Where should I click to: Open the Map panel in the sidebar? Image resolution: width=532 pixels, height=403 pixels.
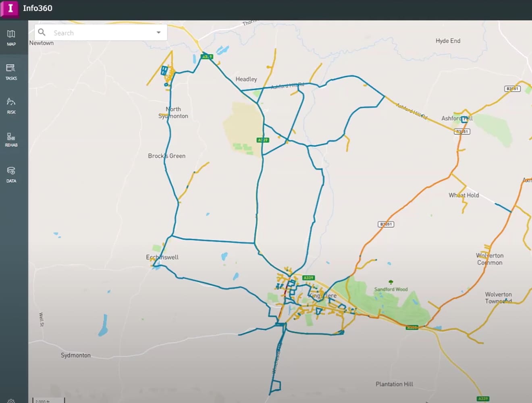(10, 37)
